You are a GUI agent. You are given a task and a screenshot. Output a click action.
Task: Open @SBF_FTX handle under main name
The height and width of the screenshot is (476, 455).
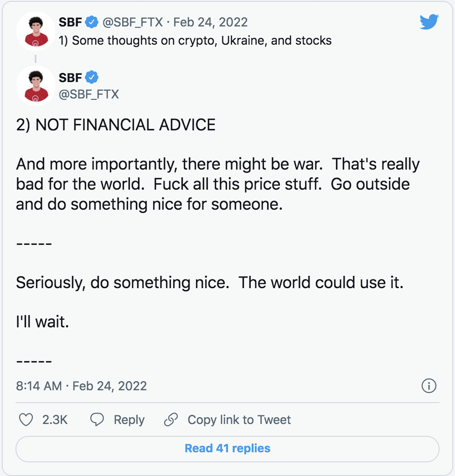tap(88, 94)
